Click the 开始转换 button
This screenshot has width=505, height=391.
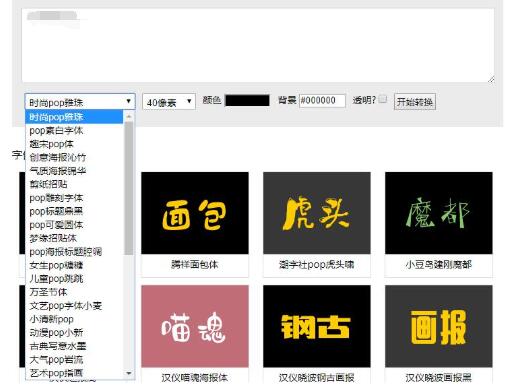click(414, 102)
